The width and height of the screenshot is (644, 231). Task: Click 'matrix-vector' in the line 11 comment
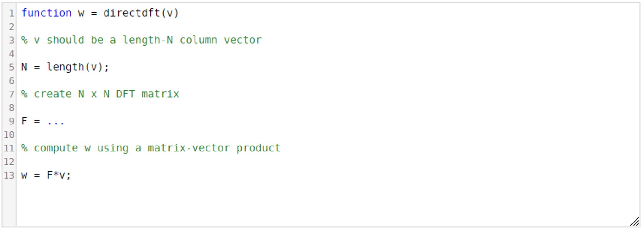(189, 148)
